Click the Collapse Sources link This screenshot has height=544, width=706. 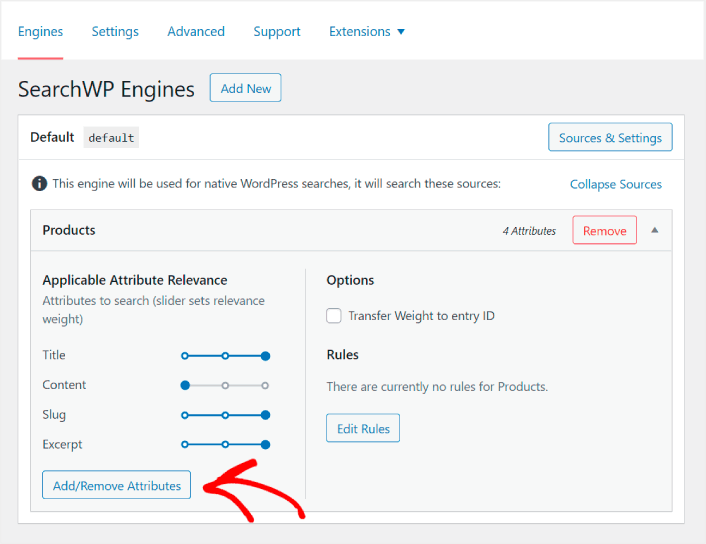(x=615, y=184)
